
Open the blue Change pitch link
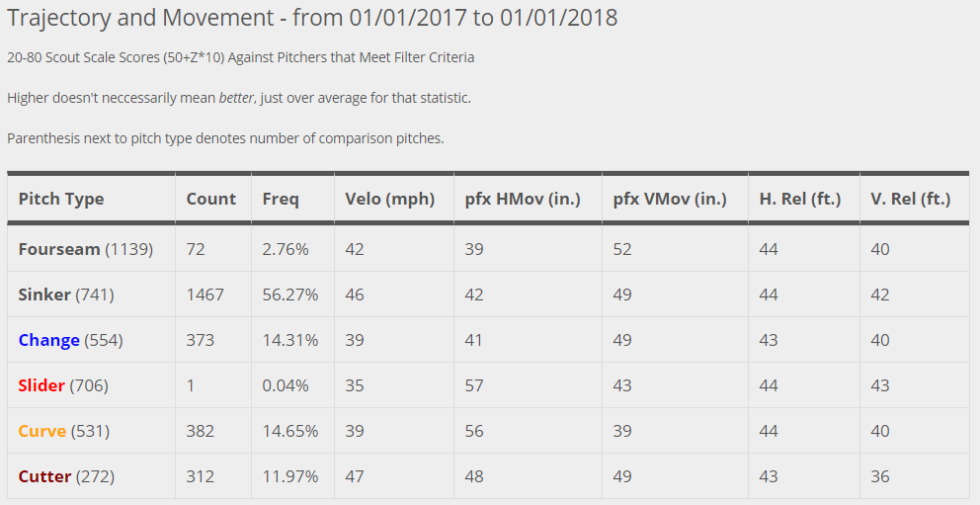click(x=48, y=340)
